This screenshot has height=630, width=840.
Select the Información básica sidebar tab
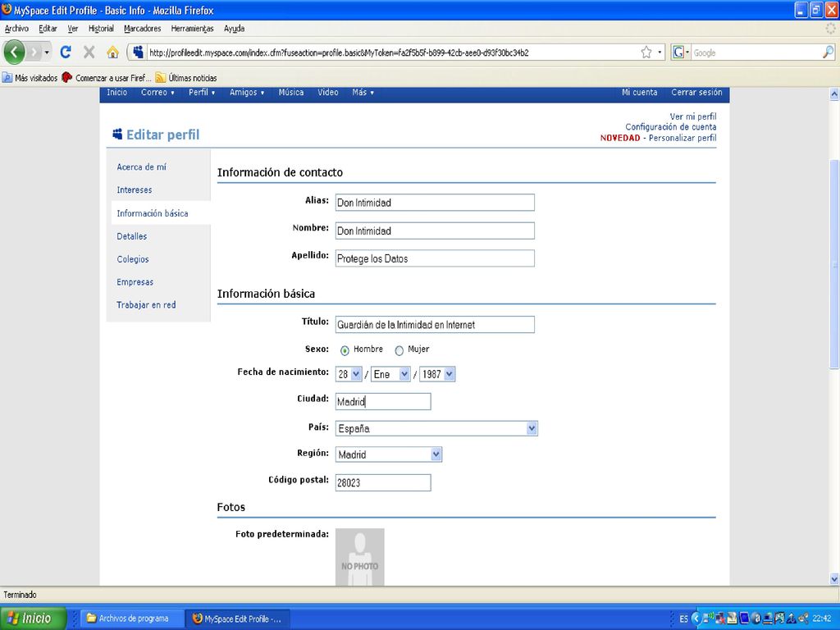pyautogui.click(x=153, y=212)
